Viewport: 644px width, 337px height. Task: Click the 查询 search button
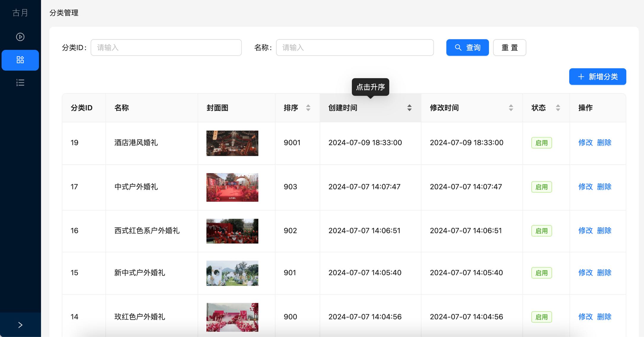pyautogui.click(x=468, y=47)
